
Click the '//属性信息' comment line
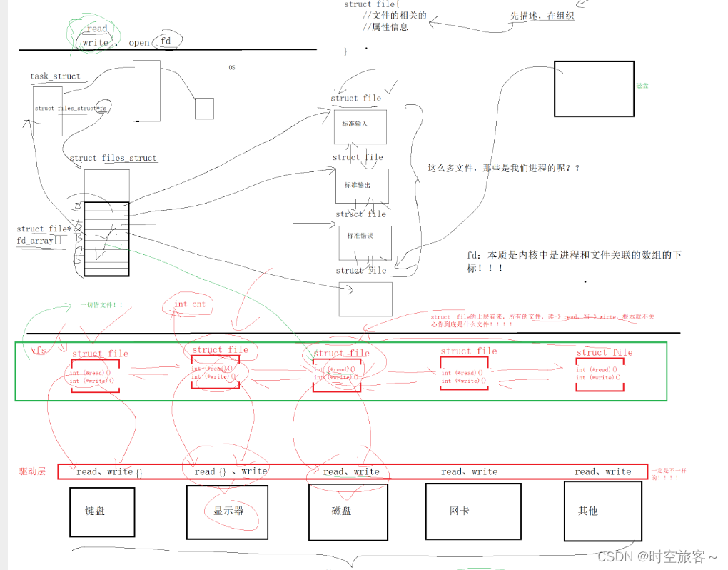coord(385,27)
